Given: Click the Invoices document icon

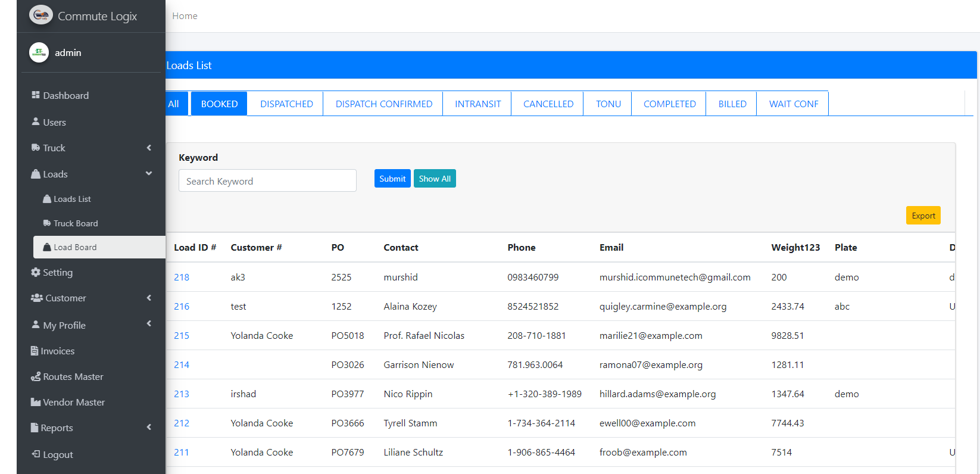Looking at the screenshot, I should 35,351.
